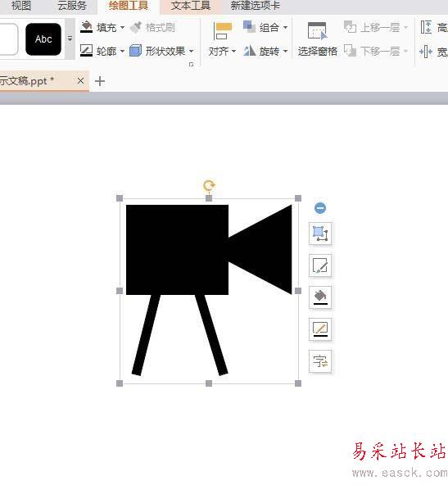Select the black Abc shape style swatch
Image resolution: width=448 pixels, height=485 pixels.
[x=43, y=39]
